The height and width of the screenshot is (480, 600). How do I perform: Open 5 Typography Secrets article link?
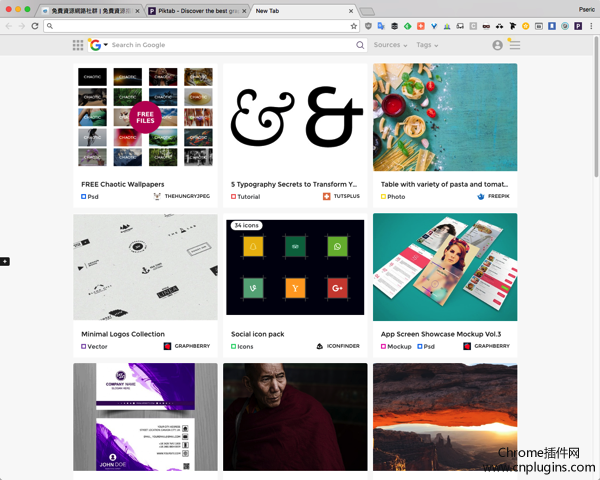tap(293, 184)
